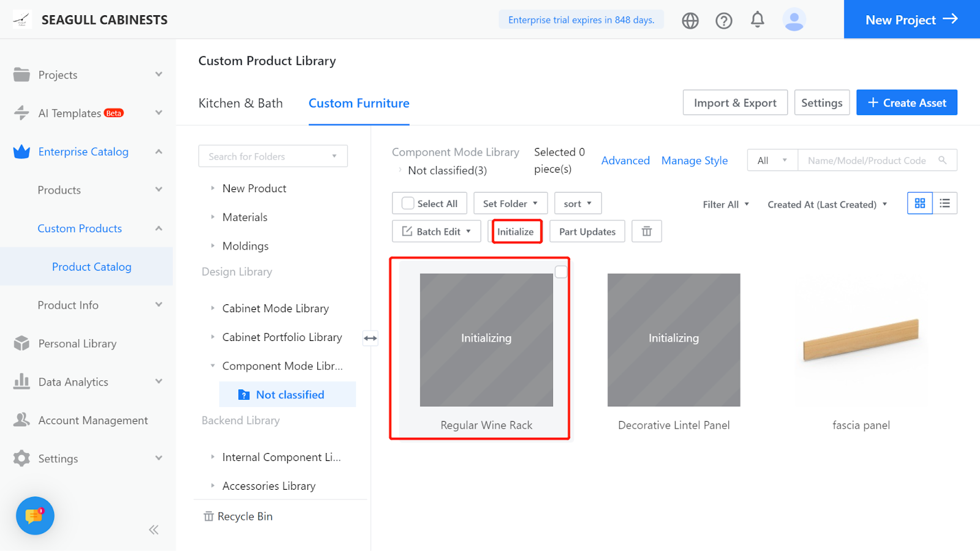Click the language globe icon

tap(690, 20)
